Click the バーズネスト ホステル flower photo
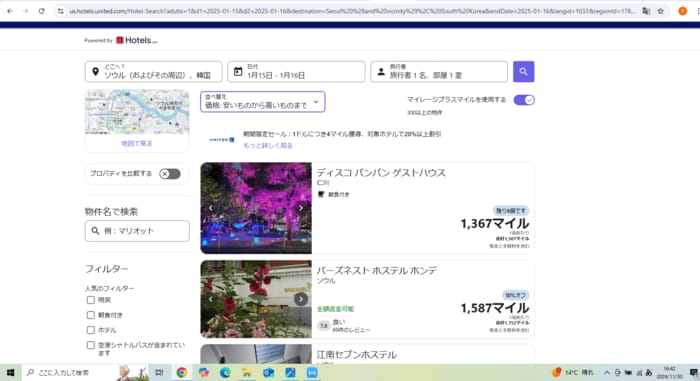 256,299
